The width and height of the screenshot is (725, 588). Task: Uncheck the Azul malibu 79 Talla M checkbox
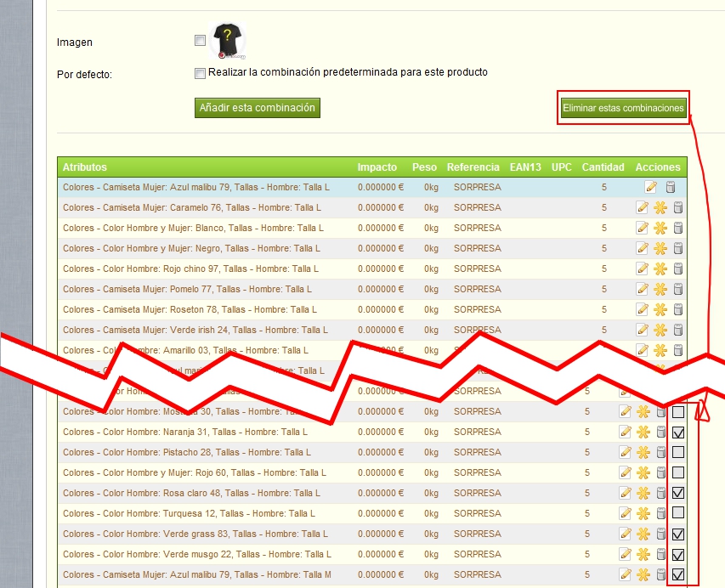[x=678, y=574]
